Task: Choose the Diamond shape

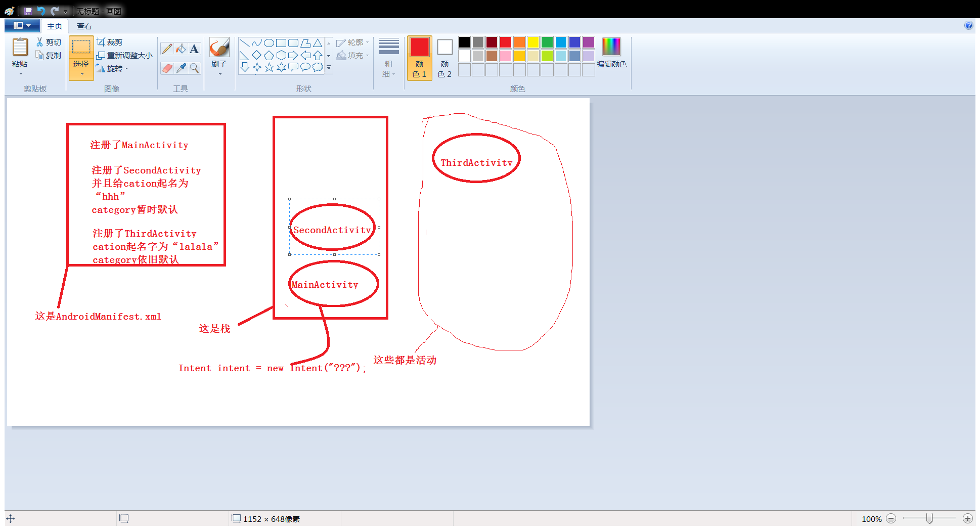Action: coord(256,55)
